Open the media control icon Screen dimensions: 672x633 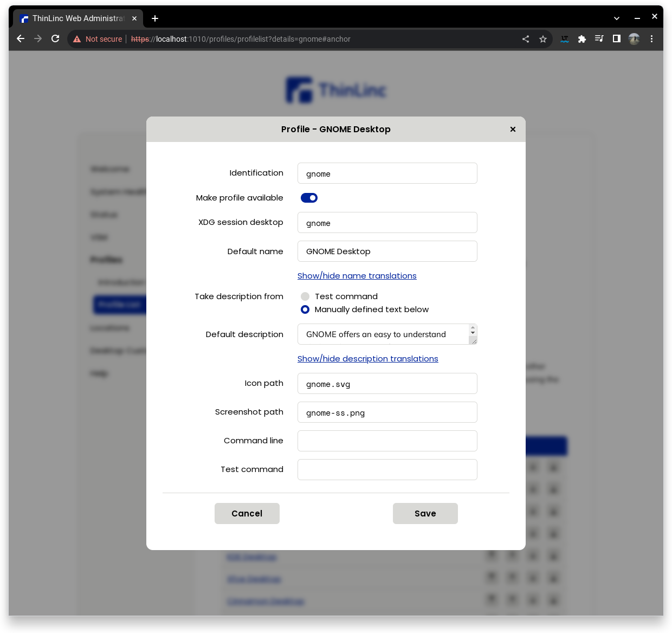[599, 38]
